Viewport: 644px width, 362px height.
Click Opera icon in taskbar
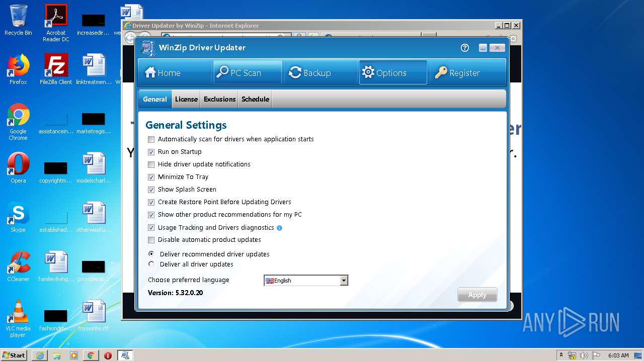[108, 355]
